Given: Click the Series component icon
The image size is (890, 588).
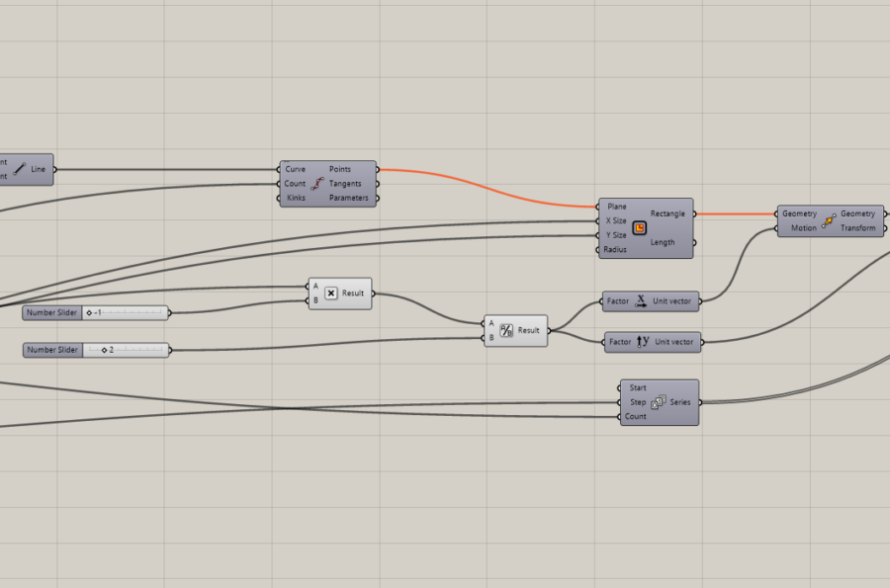Looking at the screenshot, I should click(x=659, y=402).
